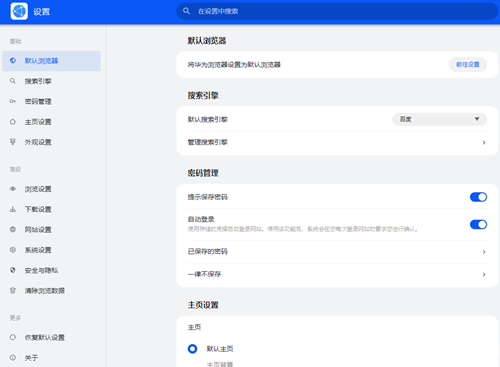Click the 将华为浏览器设置为默认浏览器 text
Screen dimensions: 500x367
click(234, 65)
